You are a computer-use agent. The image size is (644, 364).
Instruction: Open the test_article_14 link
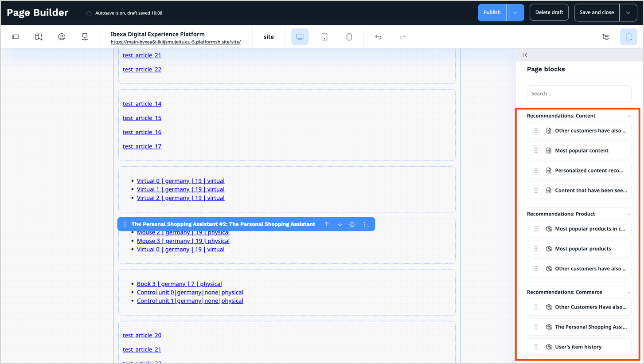point(142,104)
